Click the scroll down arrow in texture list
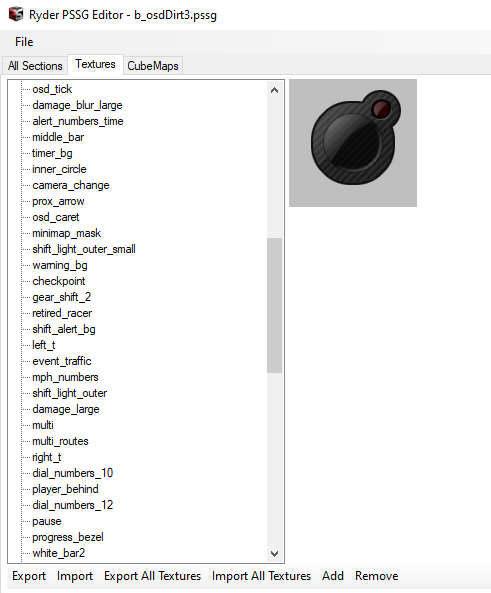Screen dimensions: 491x593 pyautogui.click(x=275, y=554)
